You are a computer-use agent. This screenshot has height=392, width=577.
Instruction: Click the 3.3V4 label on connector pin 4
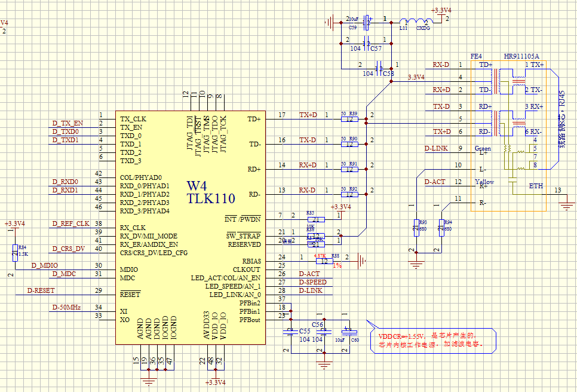pos(416,77)
